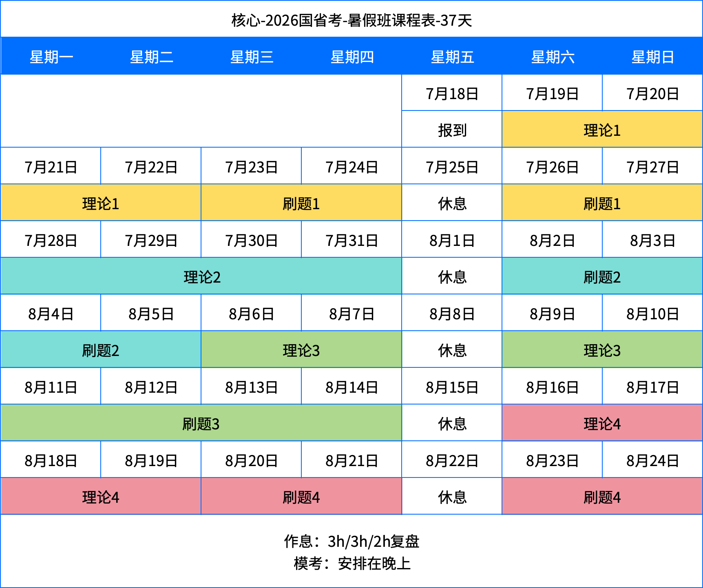Click the 休息 cell under 8月8日

[x=452, y=349]
